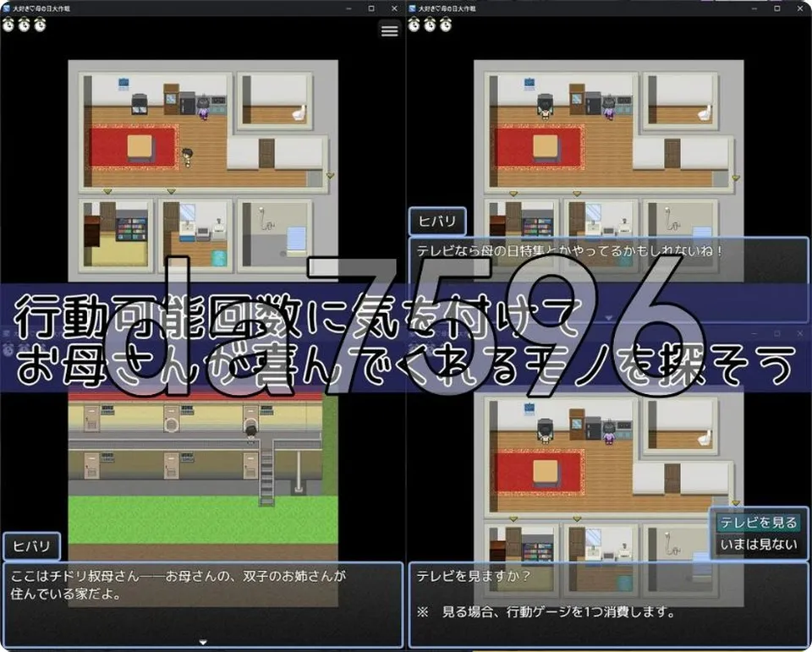The height and width of the screenshot is (652, 812).
Task: Open the hamburger menu in left game window
Action: (x=389, y=30)
